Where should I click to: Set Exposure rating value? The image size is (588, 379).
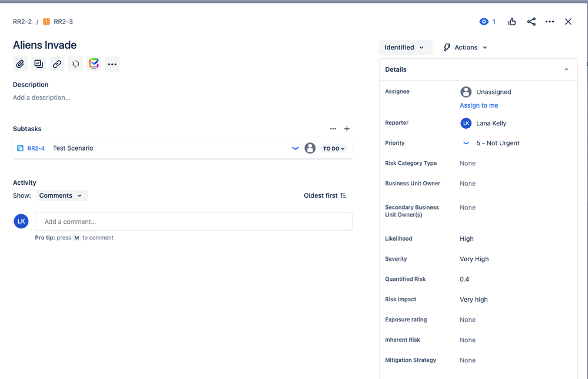467,320
